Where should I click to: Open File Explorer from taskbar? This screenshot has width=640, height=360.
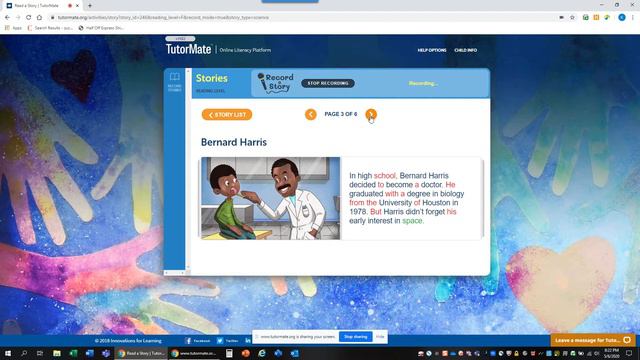57,353
